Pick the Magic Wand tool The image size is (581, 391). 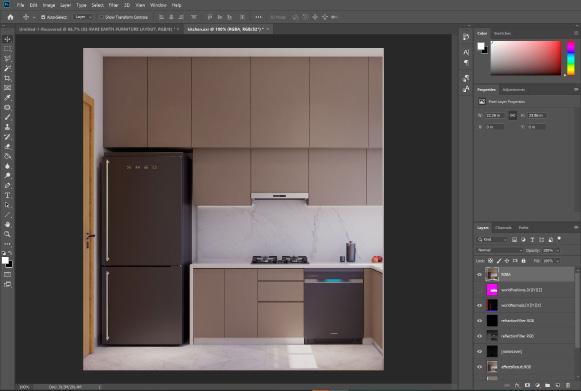(7, 68)
